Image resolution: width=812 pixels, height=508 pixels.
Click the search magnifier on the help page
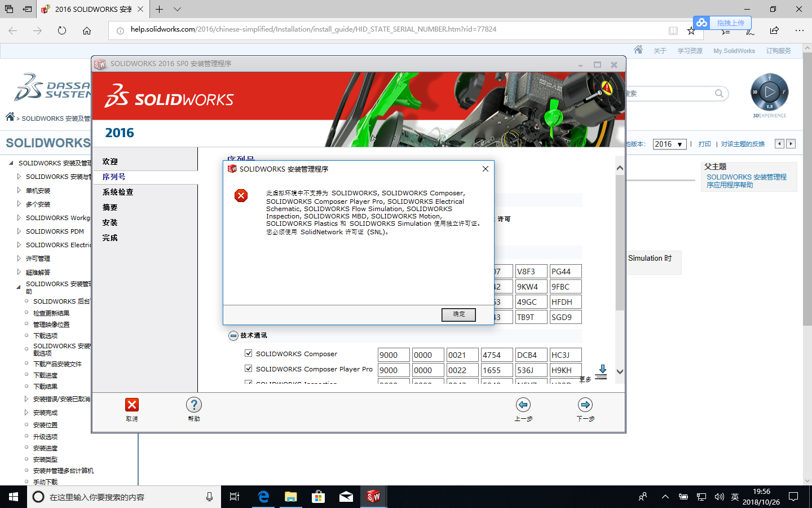pos(719,93)
